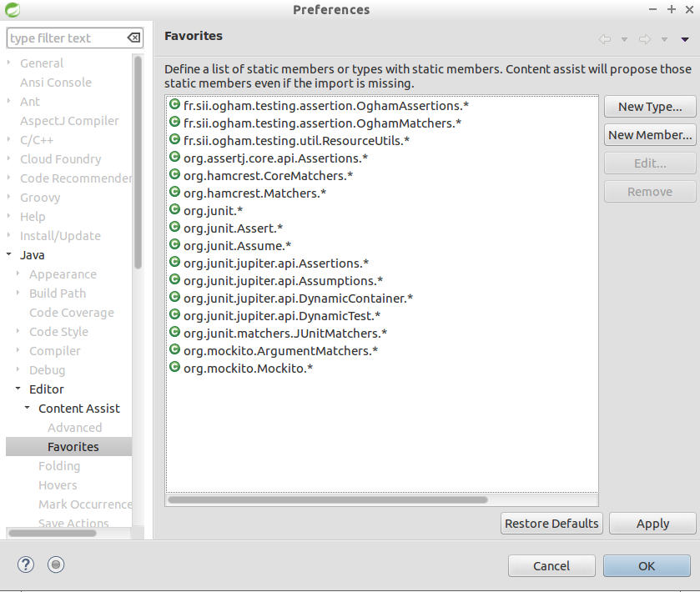The height and width of the screenshot is (592, 700).
Task: Select Advanced under Content Assist
Action: 74,428
